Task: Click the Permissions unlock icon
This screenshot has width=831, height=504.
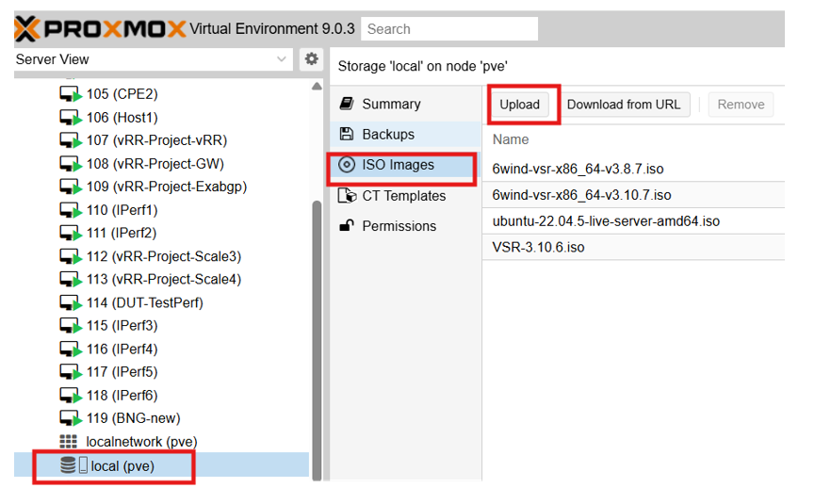Action: pyautogui.click(x=347, y=226)
